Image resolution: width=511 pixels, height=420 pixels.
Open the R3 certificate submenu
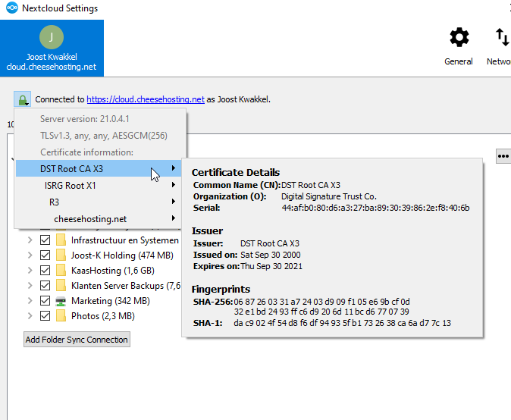[55, 202]
